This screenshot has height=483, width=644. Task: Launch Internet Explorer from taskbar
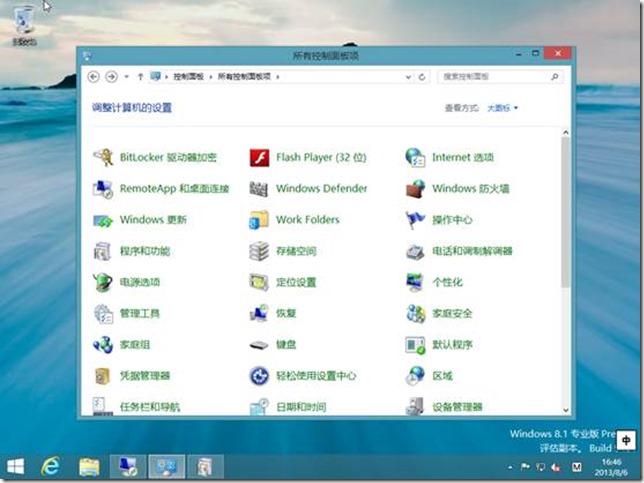(51, 467)
